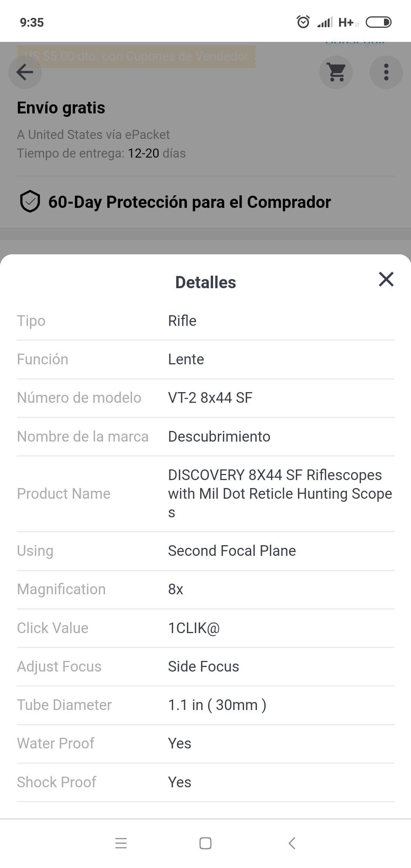Open 60-Day Protección para el Comprador

(190, 202)
